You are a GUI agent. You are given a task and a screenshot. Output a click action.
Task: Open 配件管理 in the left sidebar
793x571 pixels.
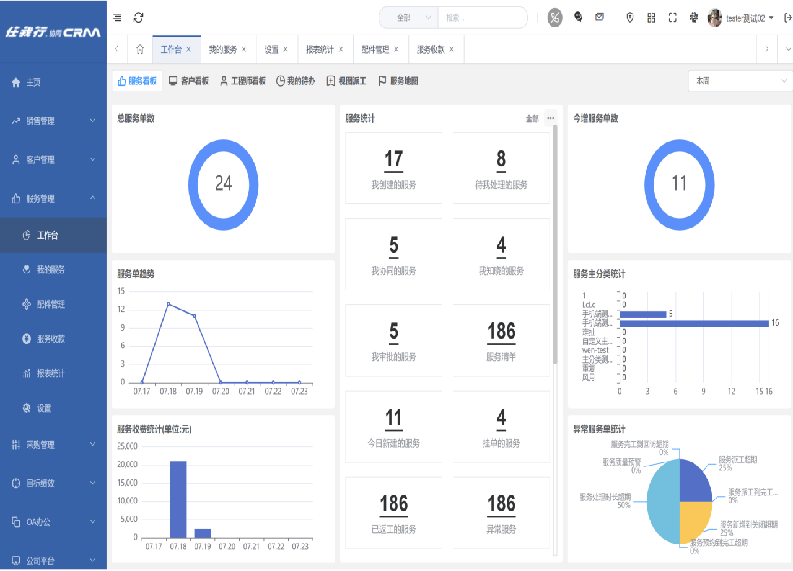(50, 304)
